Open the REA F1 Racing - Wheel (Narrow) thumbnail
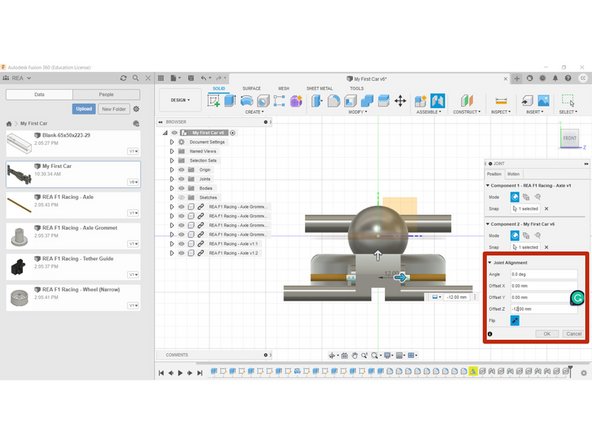Image resolution: width=592 pixels, height=444 pixels. [x=19, y=298]
